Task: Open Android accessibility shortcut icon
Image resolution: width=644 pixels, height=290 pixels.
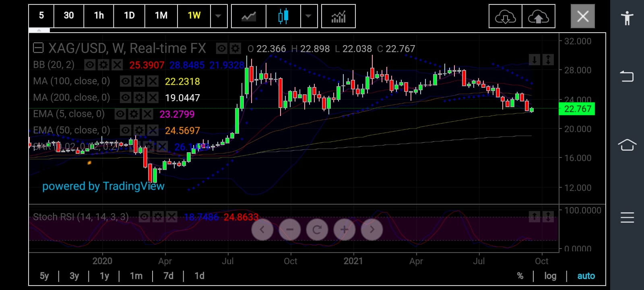Action: pyautogui.click(x=627, y=18)
